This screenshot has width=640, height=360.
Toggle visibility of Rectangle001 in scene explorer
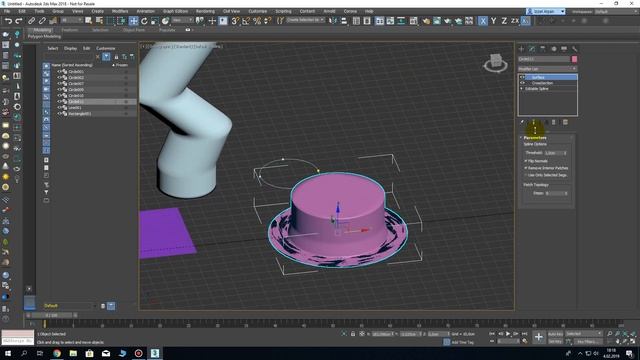[59, 114]
